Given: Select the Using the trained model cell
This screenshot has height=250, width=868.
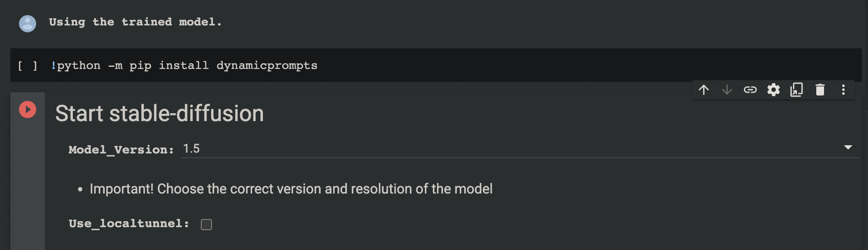Looking at the screenshot, I should pos(134,22).
